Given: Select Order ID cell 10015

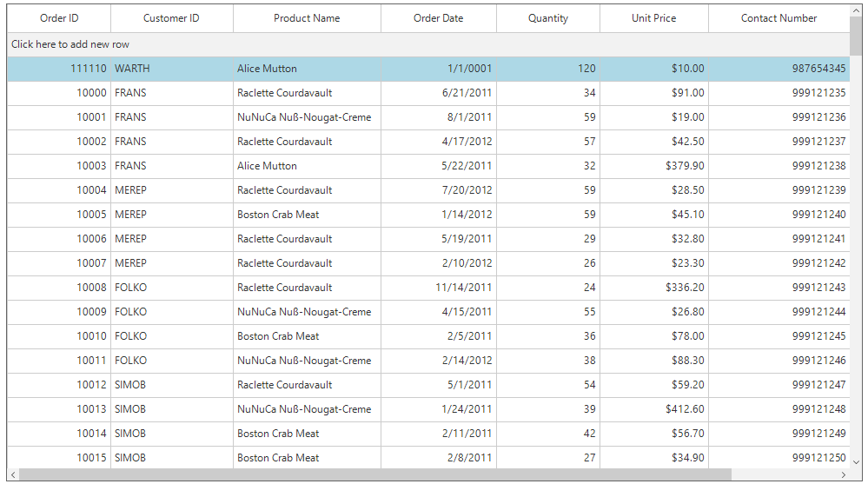Looking at the screenshot, I should tap(59, 458).
